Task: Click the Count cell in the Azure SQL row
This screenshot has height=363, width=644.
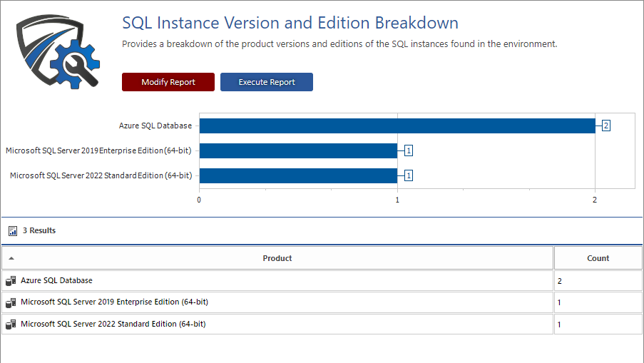Action: coord(598,281)
